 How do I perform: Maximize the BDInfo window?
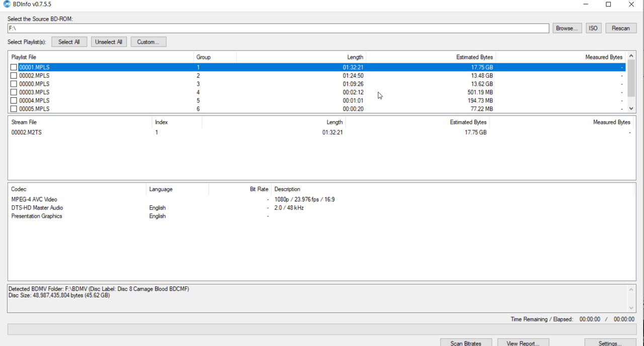tap(608, 5)
